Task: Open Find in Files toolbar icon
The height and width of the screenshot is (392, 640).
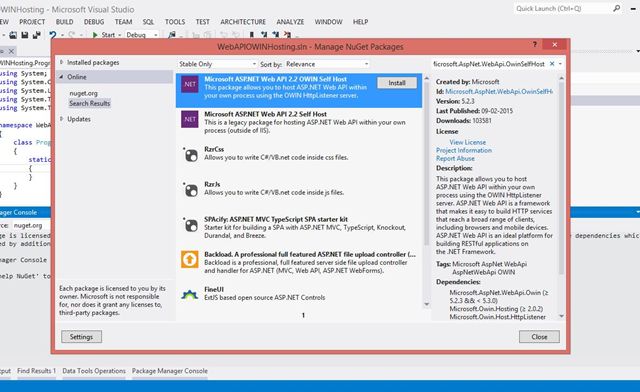Action: [x=172, y=35]
